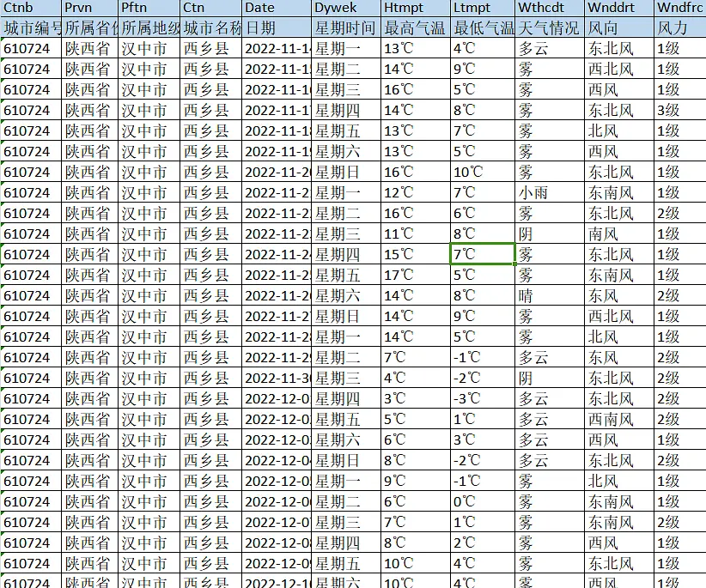Select the 晴 weather cell

[550, 295]
